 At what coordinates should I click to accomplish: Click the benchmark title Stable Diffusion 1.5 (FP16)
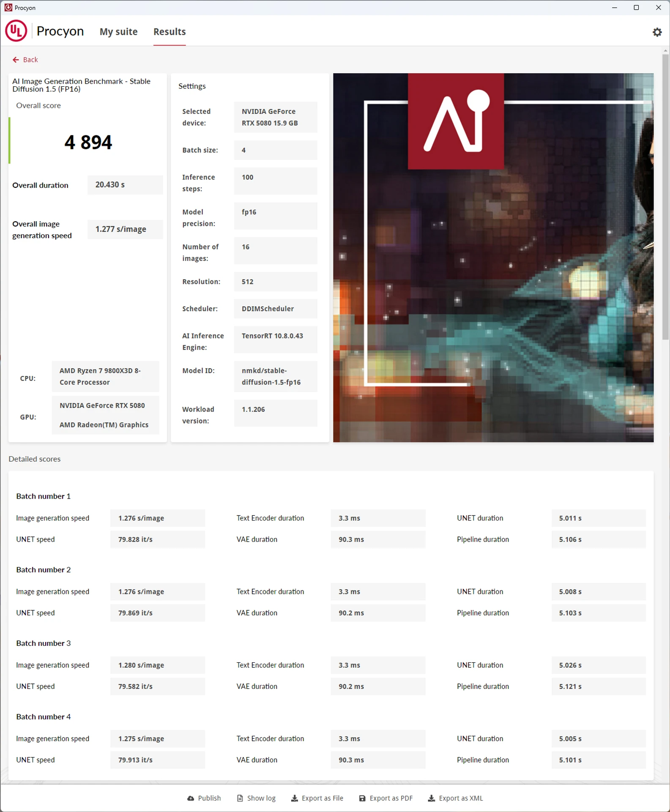pos(81,85)
